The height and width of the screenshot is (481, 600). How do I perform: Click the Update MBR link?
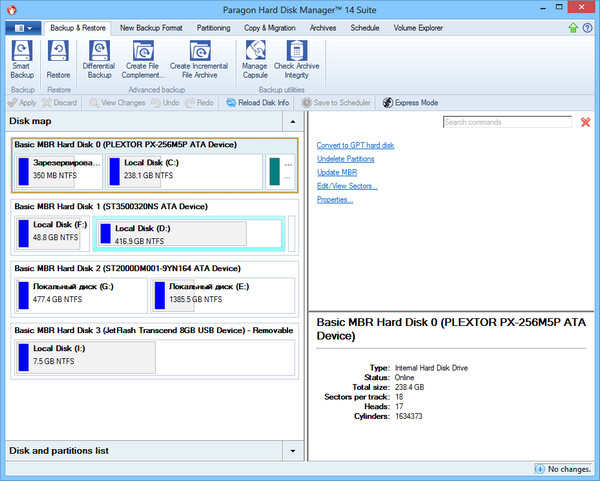[x=337, y=173]
